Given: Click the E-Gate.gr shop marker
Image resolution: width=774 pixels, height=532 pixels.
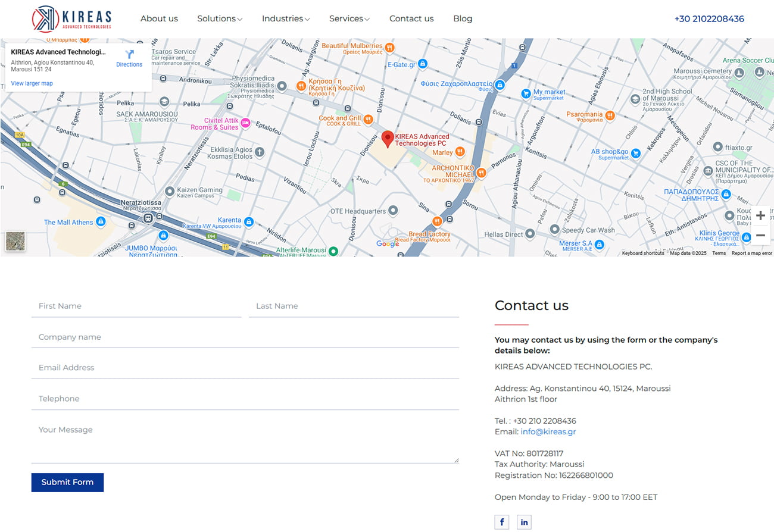Looking at the screenshot, I should [423, 64].
